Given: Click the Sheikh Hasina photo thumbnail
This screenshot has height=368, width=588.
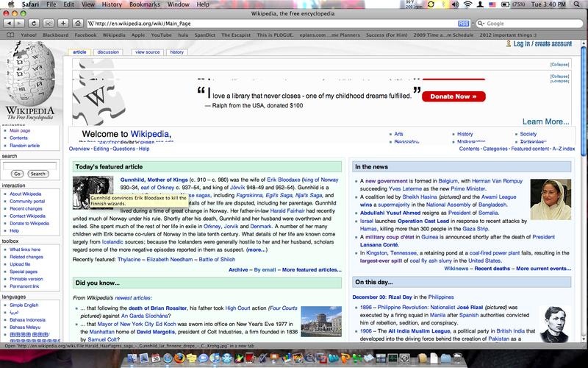Looking at the screenshot, I should coord(551,199).
